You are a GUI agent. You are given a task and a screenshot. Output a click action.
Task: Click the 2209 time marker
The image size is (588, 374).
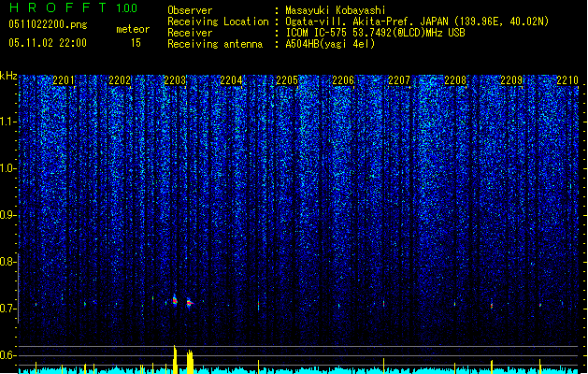tap(511, 80)
